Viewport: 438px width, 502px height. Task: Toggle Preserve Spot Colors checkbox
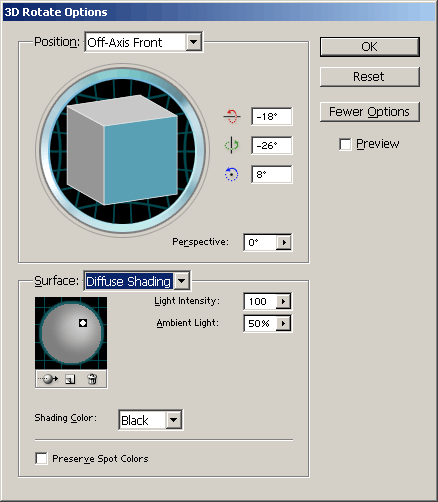(x=41, y=458)
